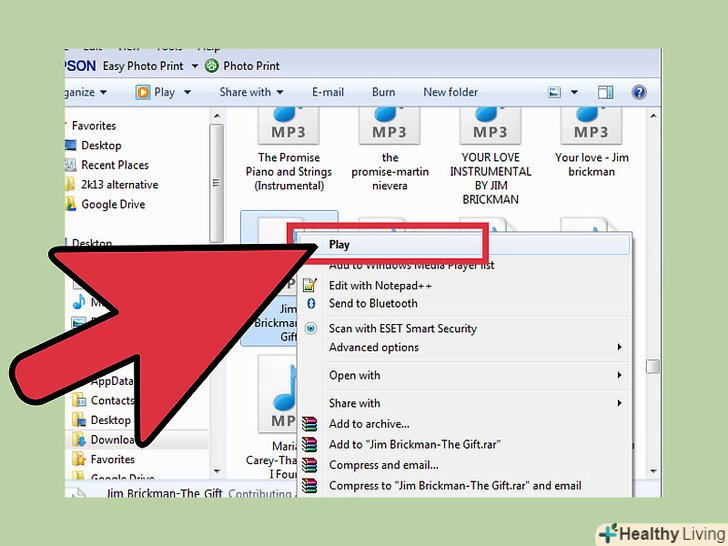Click the navigation pane scroll-down arrow
728x546 pixels.
coord(217,471)
